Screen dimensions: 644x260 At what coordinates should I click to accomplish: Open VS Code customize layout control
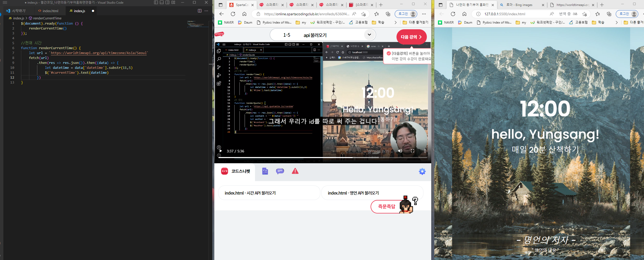[x=173, y=2]
